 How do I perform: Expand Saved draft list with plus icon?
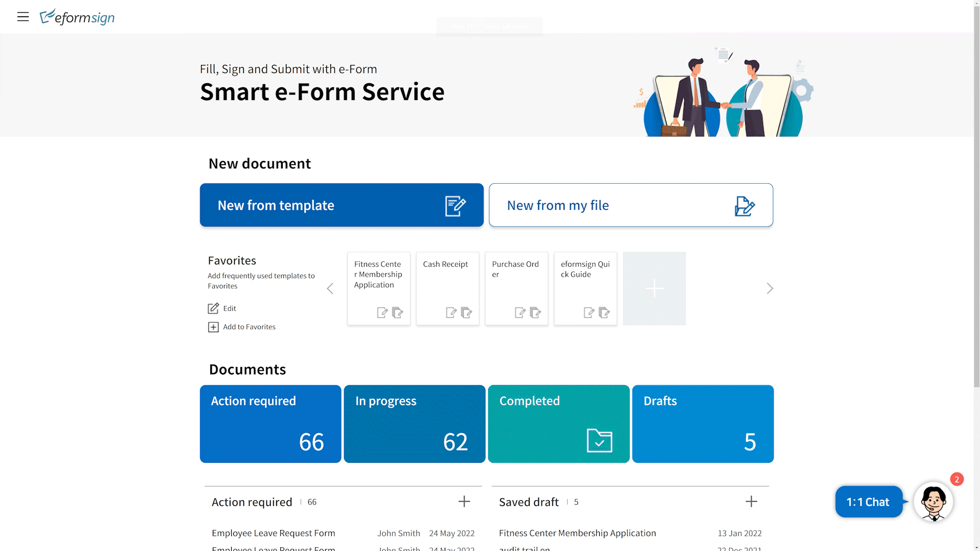751,502
